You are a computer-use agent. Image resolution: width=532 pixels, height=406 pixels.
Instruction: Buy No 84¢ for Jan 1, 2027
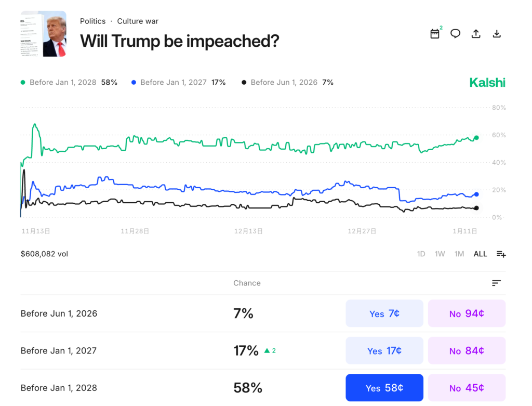click(467, 351)
